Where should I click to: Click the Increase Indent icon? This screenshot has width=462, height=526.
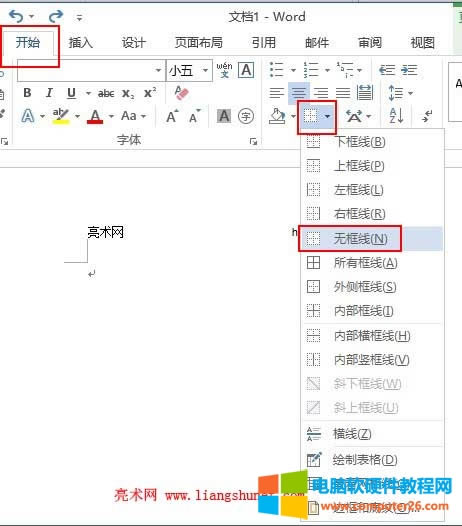click(409, 70)
